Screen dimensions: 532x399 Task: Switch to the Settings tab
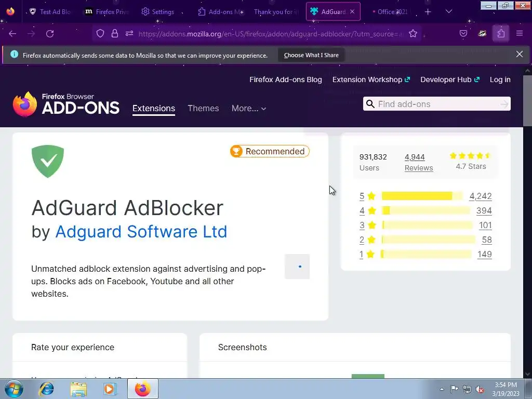point(158,11)
